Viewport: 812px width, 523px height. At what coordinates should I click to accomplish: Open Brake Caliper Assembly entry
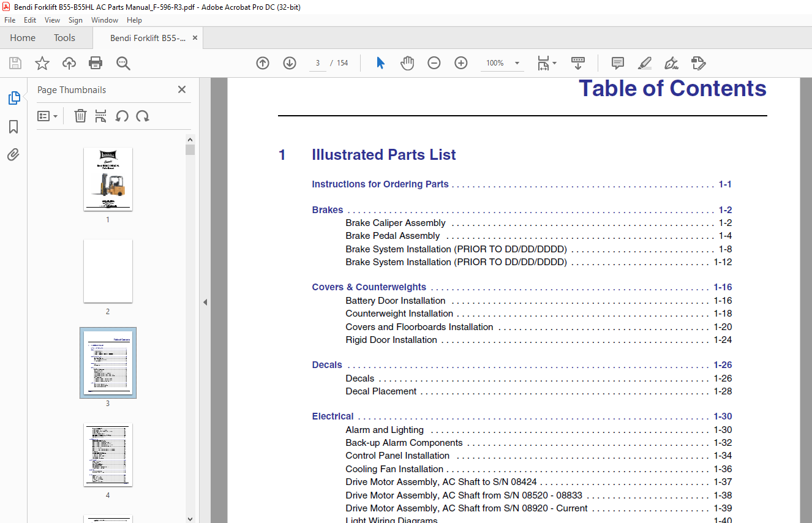pyautogui.click(x=396, y=223)
